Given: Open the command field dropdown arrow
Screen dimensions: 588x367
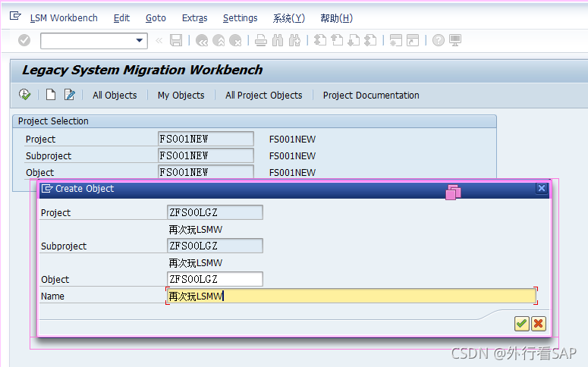Looking at the screenshot, I should point(140,40).
